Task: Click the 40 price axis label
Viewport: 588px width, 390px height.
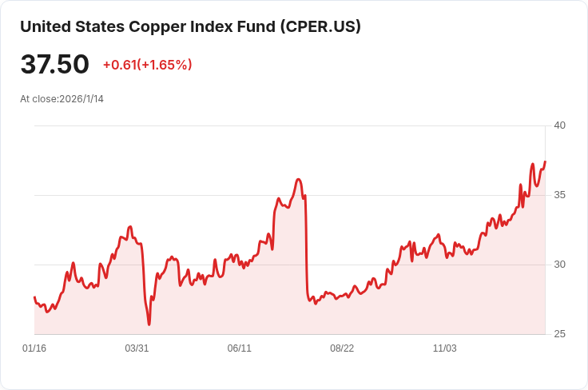Action: 559,125
